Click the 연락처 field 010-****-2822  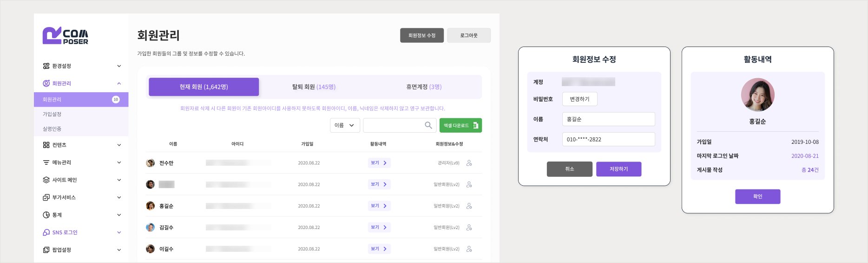609,139
